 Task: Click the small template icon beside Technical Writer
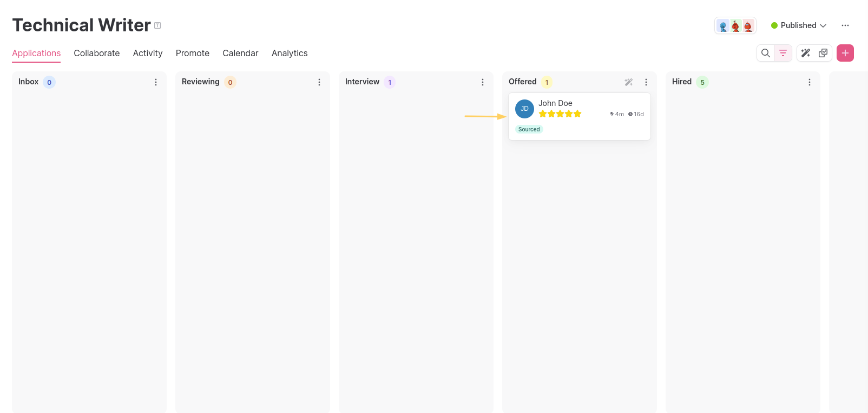(x=157, y=25)
